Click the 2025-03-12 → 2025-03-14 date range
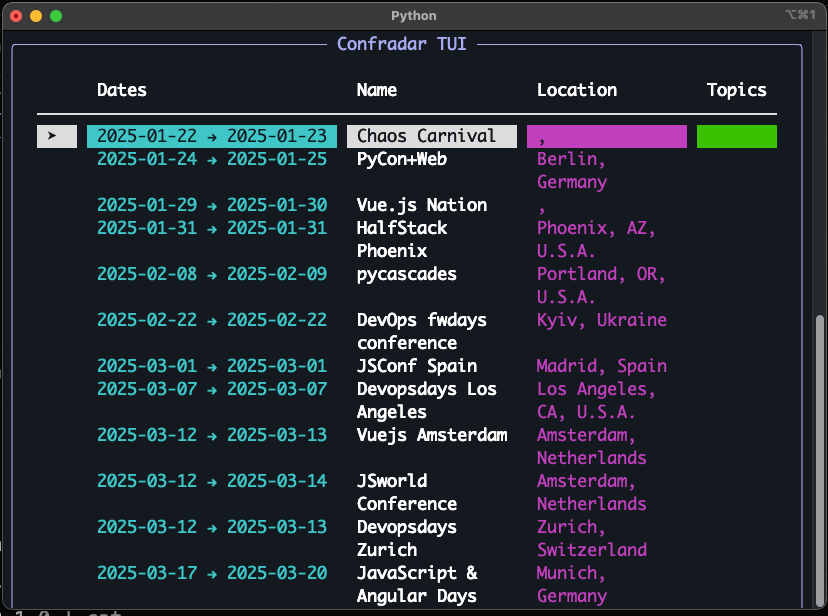 [x=212, y=481]
